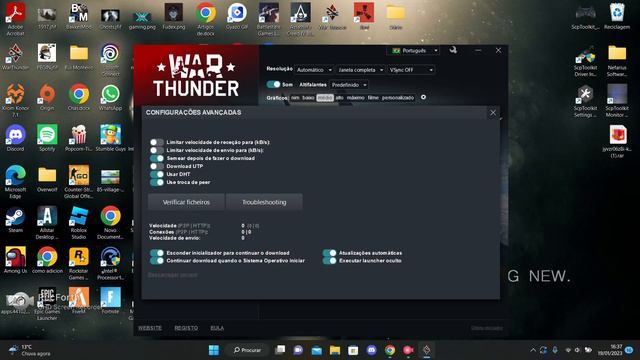Open the WarThunder desktop shortcut
The height and width of the screenshot is (360, 640).
(x=16, y=57)
